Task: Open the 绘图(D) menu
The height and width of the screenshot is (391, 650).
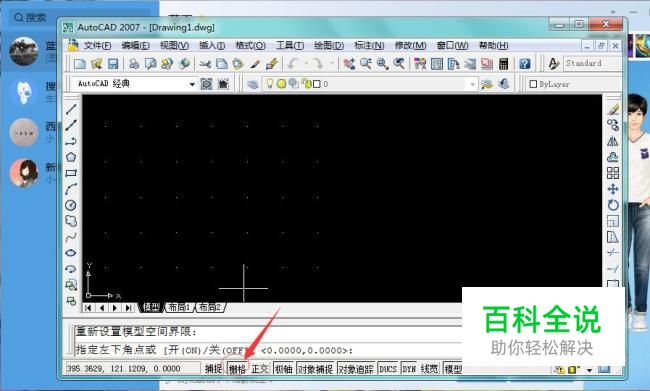Action: [x=329, y=46]
